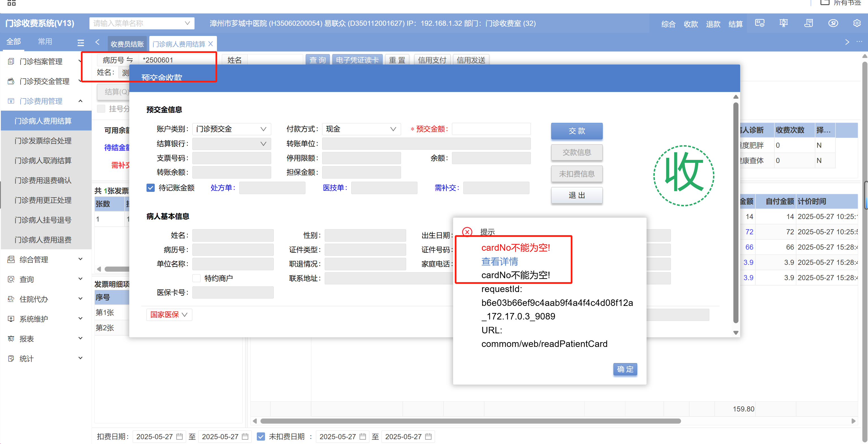Expand the 国家医保 dropdown

tap(169, 315)
